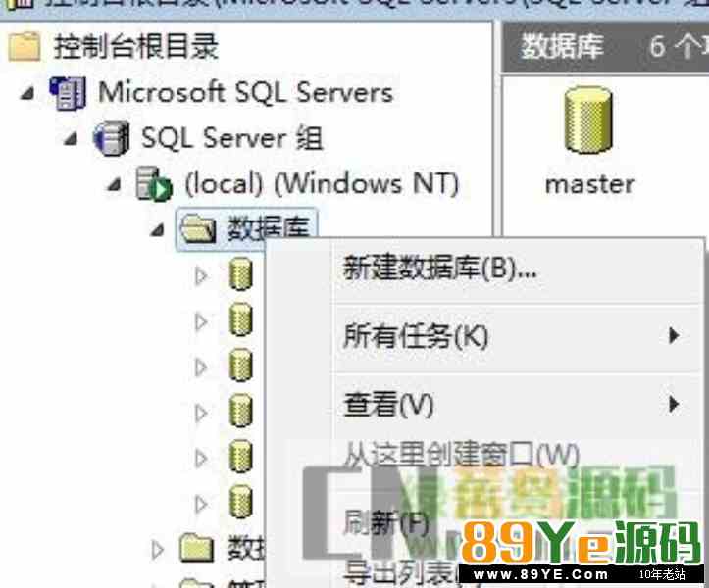
Task: Collapse the Microsoft SQL Servers tree node
Action: [x=27, y=93]
